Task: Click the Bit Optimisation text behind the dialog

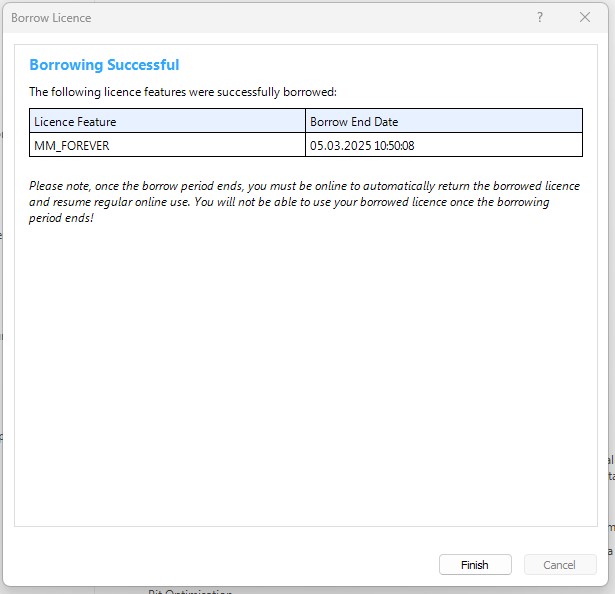Action: pos(190,590)
